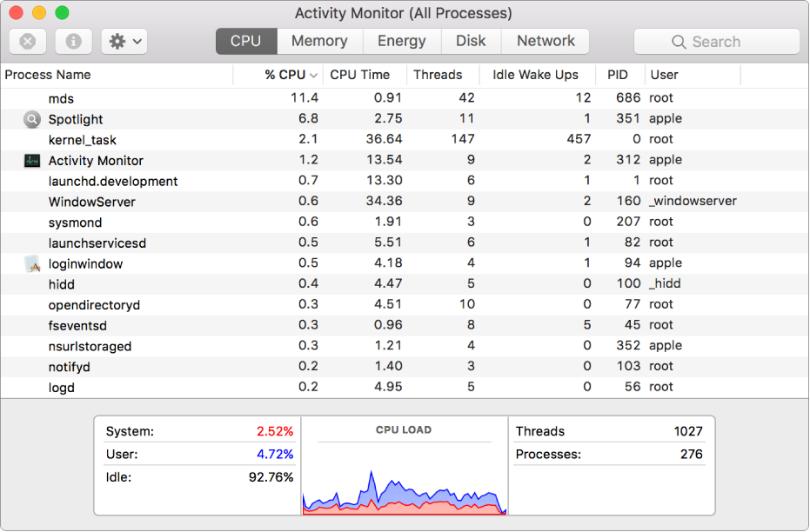
Task: Open the Energy tab
Action: (x=402, y=41)
